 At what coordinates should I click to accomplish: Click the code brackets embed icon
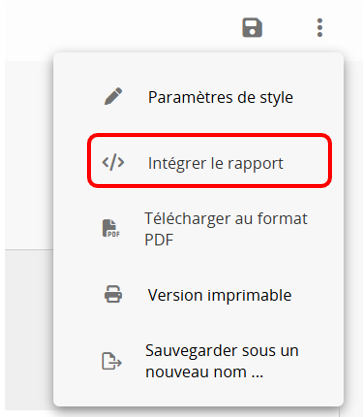click(x=113, y=162)
